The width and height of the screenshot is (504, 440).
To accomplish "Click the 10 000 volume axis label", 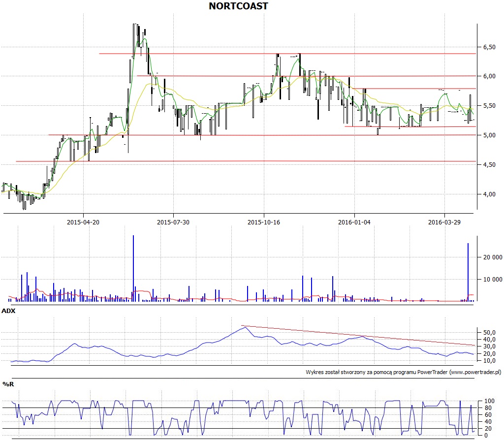I will (493, 279).
